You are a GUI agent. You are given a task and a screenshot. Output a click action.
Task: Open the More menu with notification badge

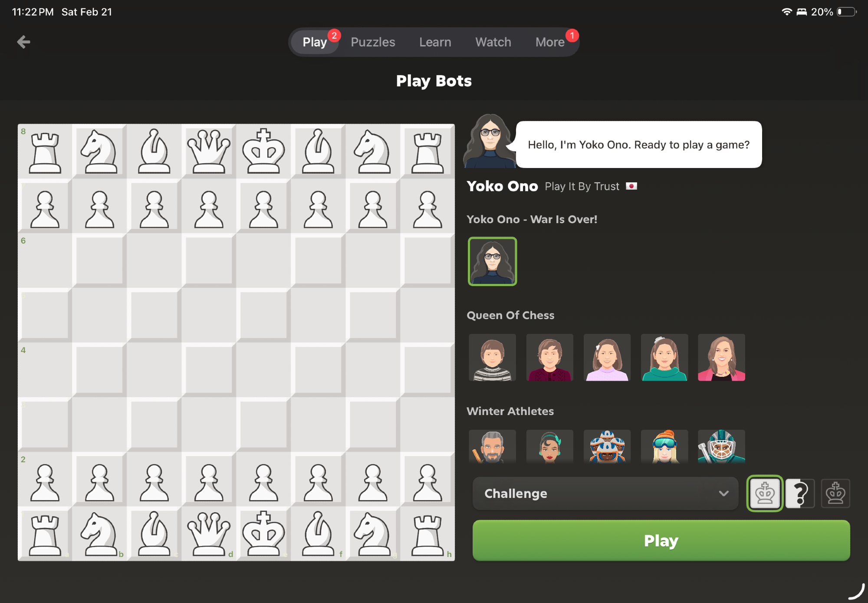pos(550,42)
